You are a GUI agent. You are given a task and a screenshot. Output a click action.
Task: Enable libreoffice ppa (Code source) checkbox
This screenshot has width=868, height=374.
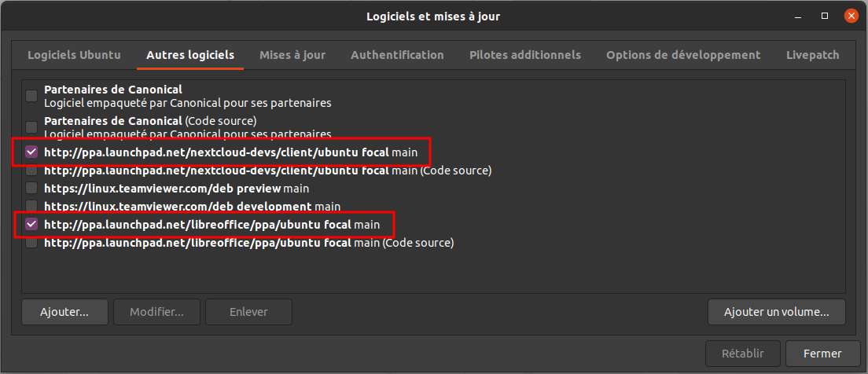pyautogui.click(x=31, y=243)
